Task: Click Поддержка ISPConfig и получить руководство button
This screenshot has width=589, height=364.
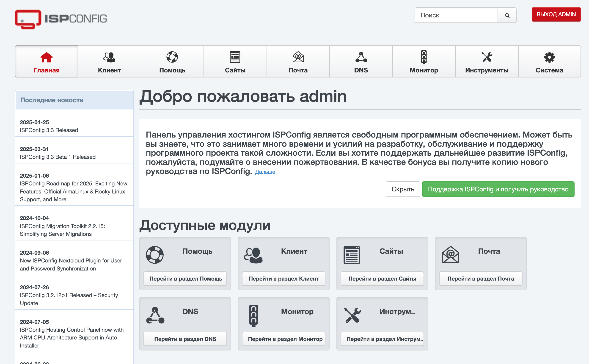Action: click(498, 189)
